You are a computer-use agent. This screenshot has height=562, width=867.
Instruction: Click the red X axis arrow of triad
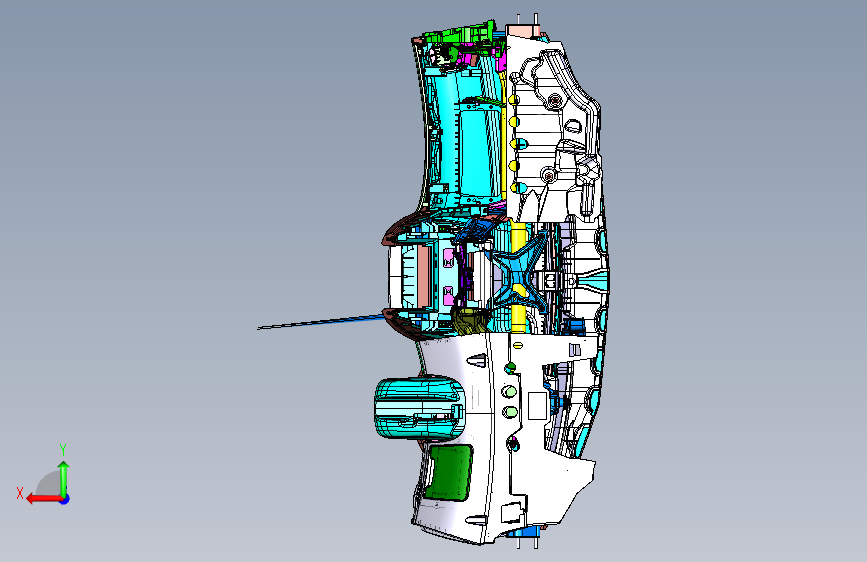(x=43, y=499)
